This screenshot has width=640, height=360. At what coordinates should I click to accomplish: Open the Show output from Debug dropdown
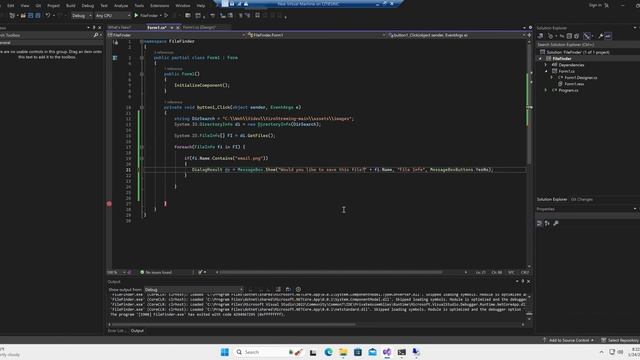tap(193, 290)
